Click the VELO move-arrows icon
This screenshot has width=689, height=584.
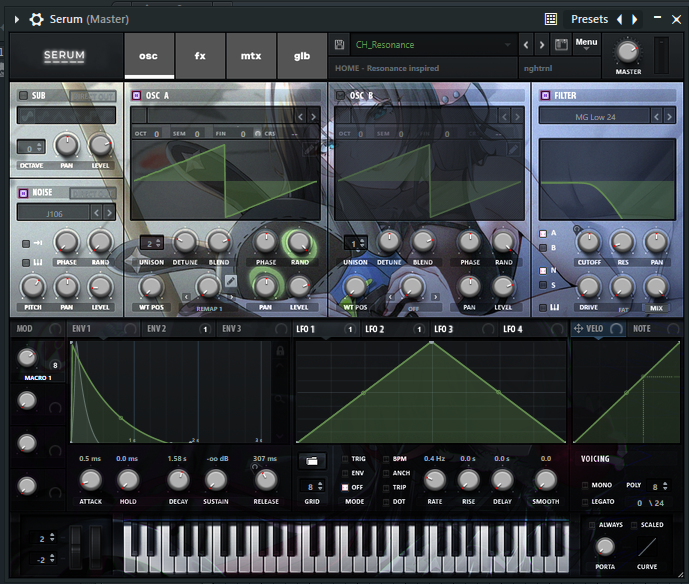(578, 328)
